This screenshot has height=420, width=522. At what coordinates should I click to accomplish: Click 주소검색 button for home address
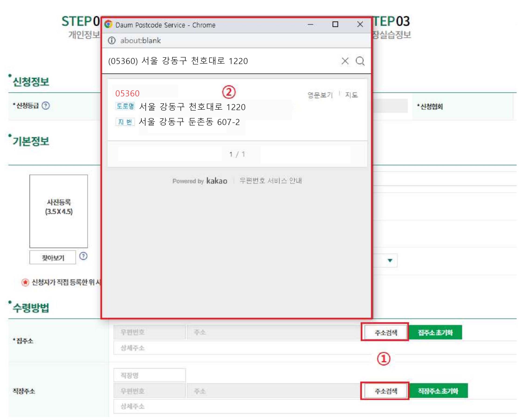(386, 333)
